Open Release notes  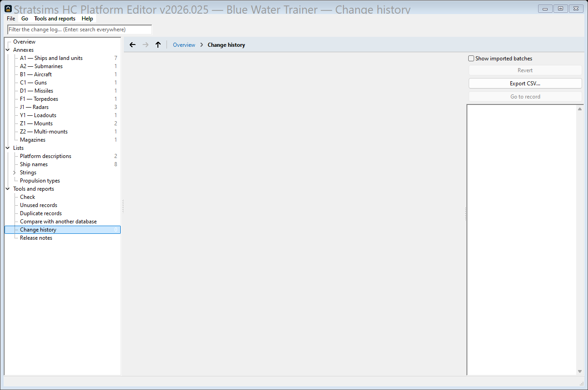[x=36, y=238]
